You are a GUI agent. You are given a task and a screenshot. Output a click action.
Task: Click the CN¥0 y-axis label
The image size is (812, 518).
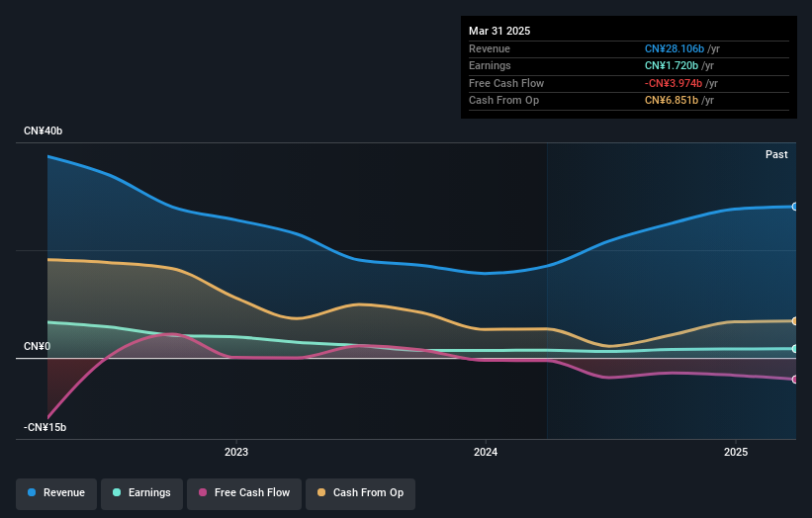coord(37,346)
